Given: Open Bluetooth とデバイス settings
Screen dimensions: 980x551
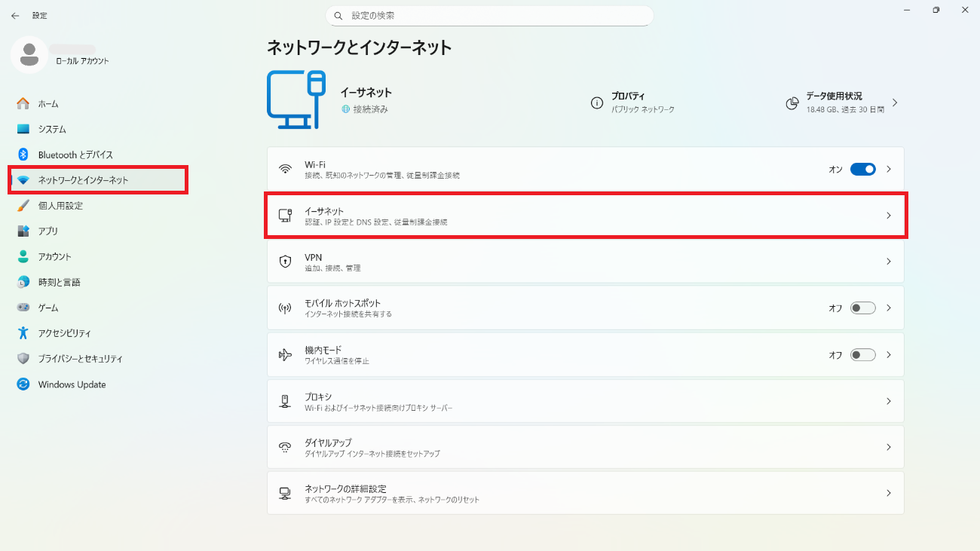Looking at the screenshot, I should (75, 155).
